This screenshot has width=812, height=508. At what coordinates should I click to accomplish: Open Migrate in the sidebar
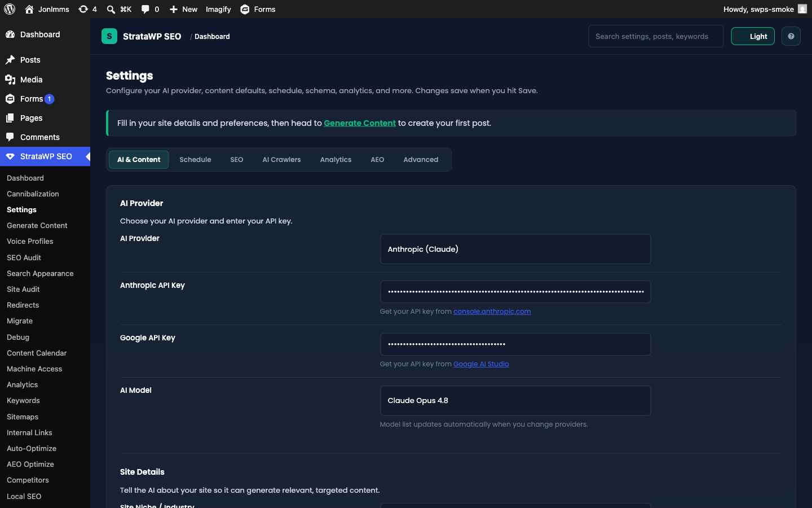pyautogui.click(x=20, y=321)
